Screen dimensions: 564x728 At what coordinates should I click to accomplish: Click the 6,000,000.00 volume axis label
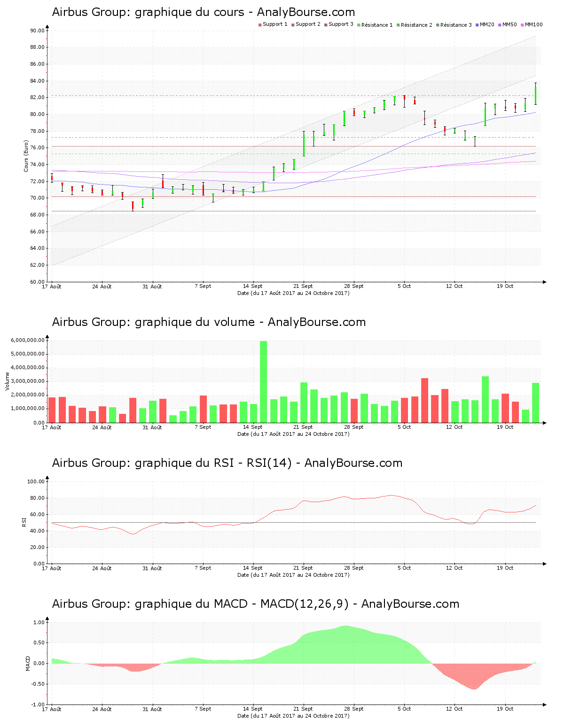click(28, 340)
